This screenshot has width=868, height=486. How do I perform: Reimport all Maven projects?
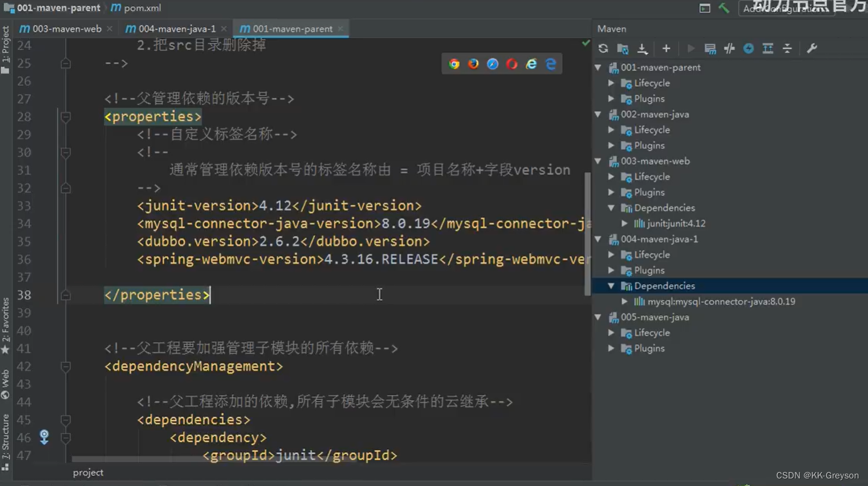(x=603, y=49)
